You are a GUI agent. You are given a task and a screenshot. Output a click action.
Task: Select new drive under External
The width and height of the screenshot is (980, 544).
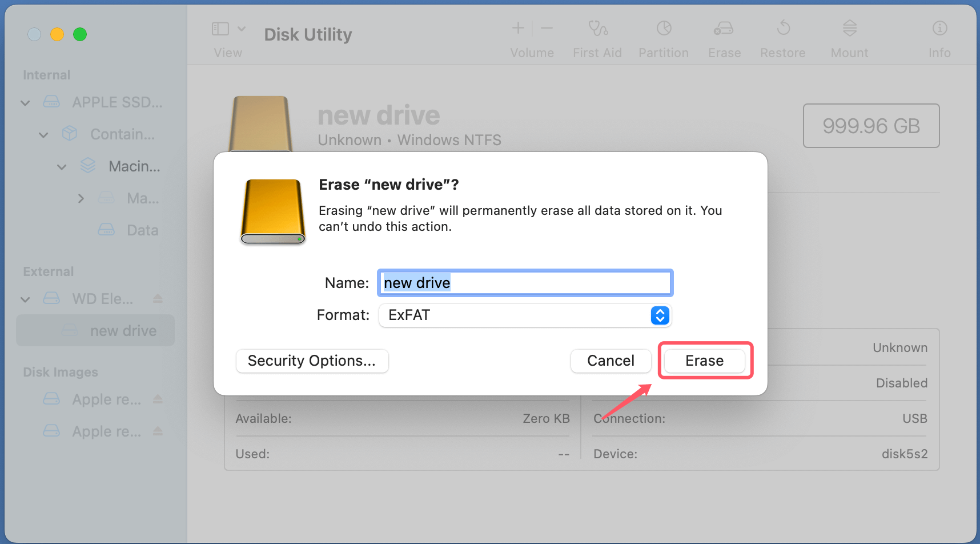click(x=123, y=330)
